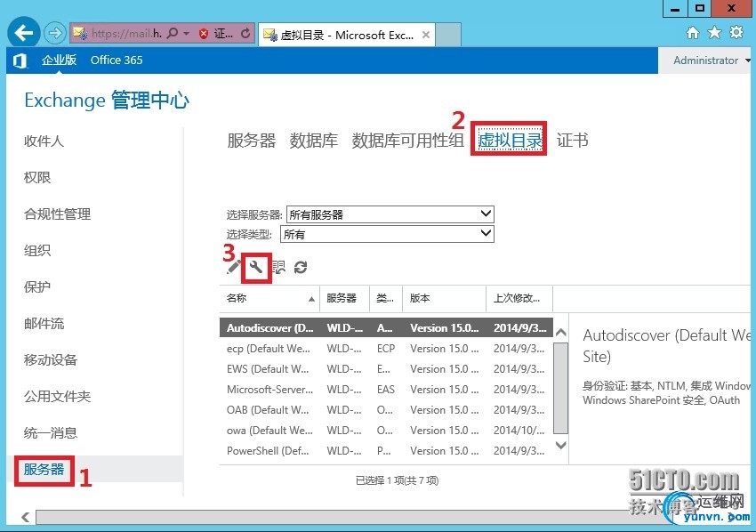Go to 收件人 in the sidebar

pyautogui.click(x=44, y=141)
